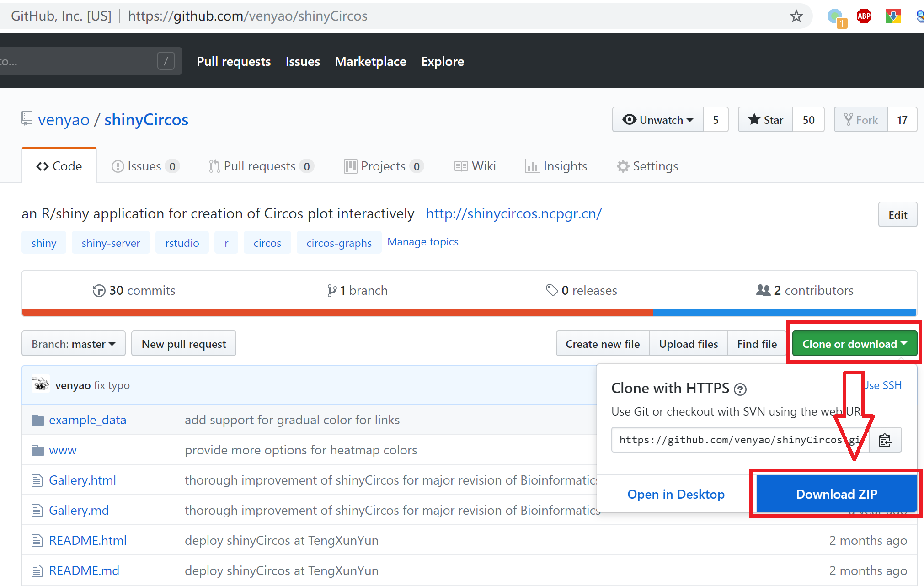The image size is (924, 586).
Task: Click the language color bar
Action: [469, 312]
